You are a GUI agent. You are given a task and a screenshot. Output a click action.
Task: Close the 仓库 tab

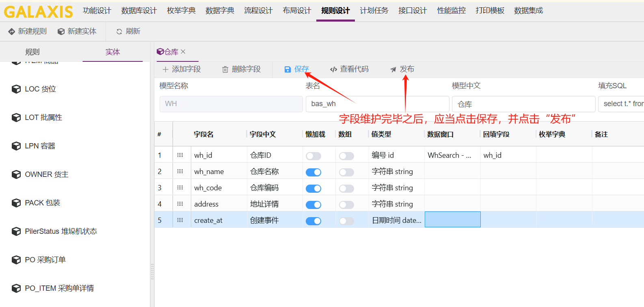click(x=183, y=52)
